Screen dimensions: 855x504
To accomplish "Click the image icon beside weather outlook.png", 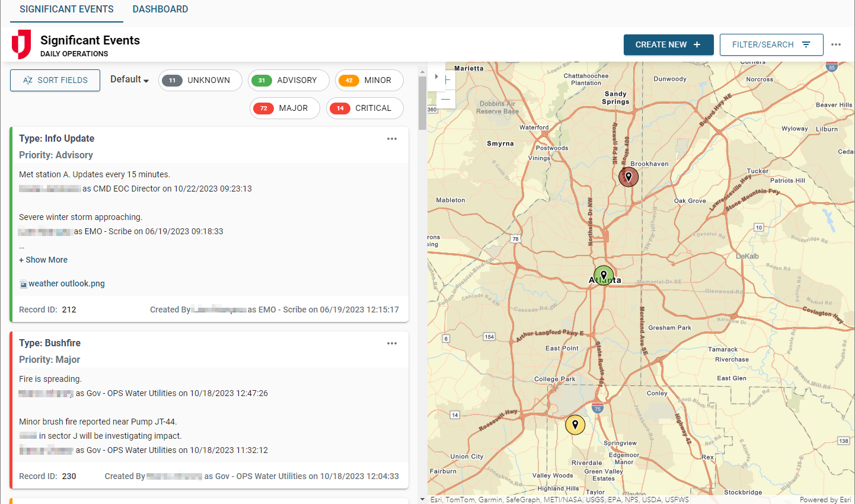I will coord(23,283).
